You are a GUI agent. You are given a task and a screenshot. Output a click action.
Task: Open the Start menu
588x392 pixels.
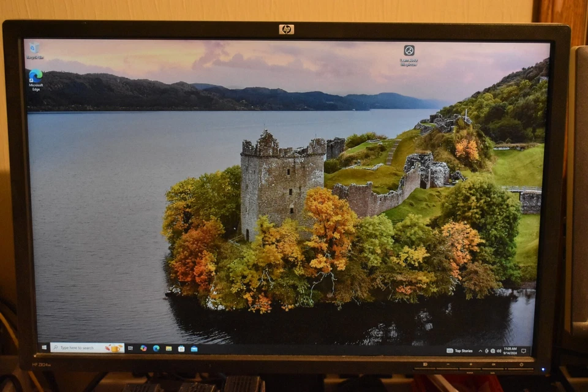pyautogui.click(x=45, y=347)
